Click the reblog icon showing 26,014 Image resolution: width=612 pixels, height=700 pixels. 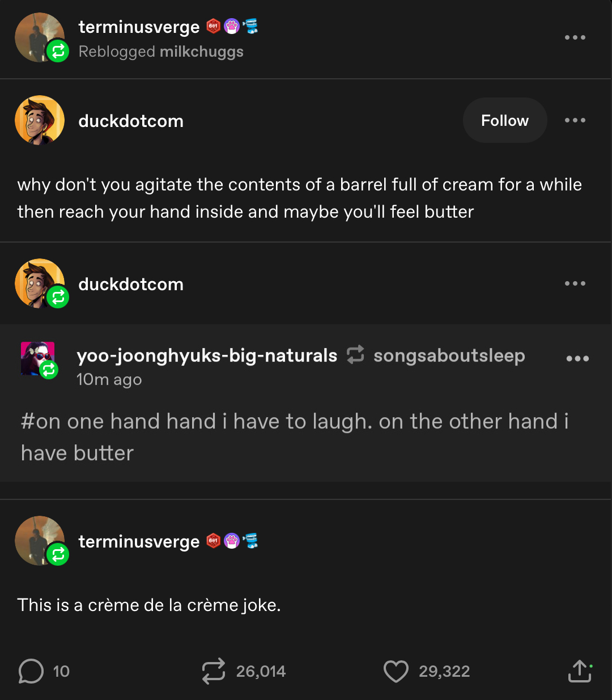(214, 671)
